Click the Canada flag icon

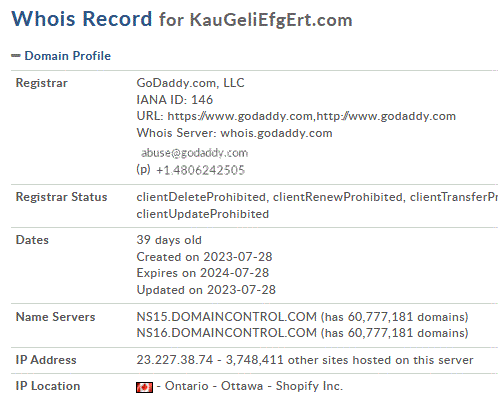point(144,387)
